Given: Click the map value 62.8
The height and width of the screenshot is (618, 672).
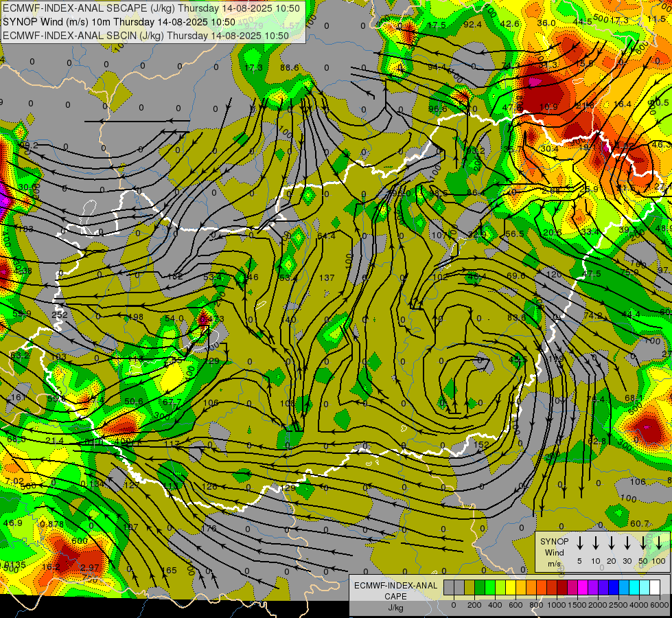Looking at the screenshot, I should (x=596, y=441).
